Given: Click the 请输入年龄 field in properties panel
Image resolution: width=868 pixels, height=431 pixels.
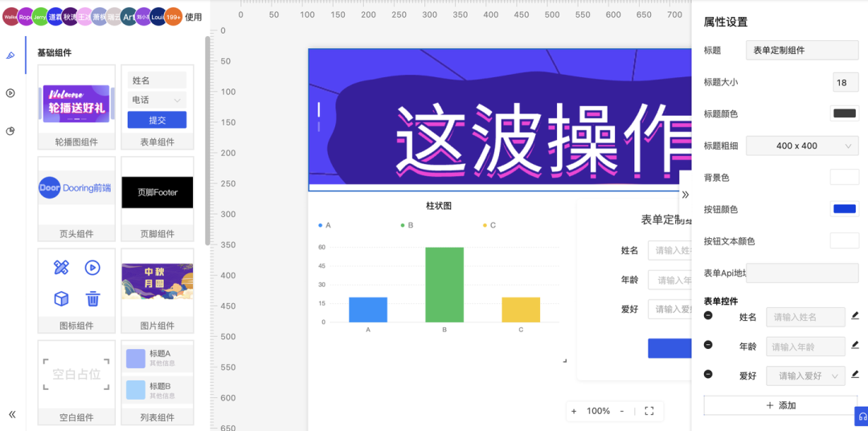Looking at the screenshot, I should 805,347.
